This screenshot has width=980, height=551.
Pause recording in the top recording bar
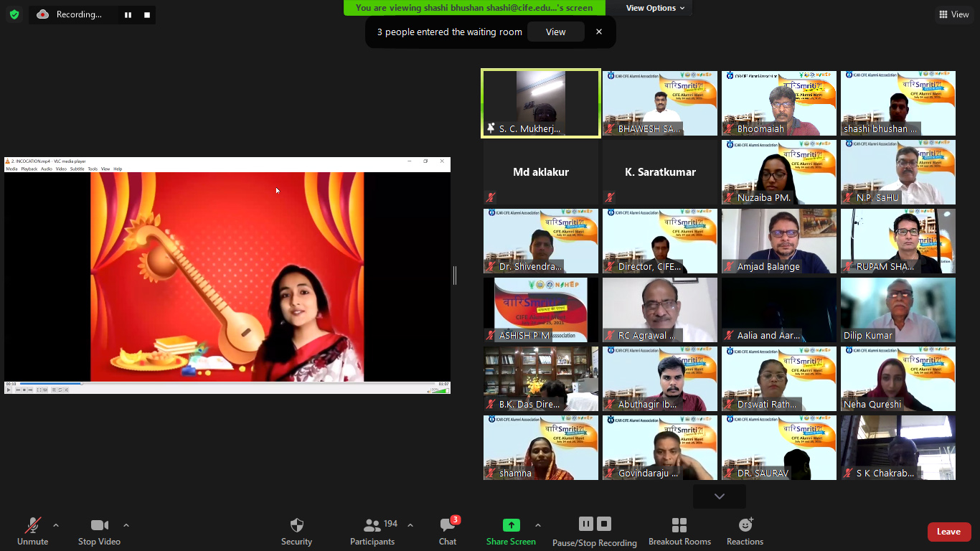pos(128,14)
